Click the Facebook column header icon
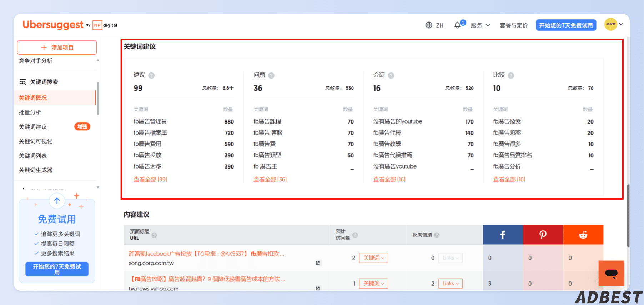The width and height of the screenshot is (644, 305). point(503,235)
